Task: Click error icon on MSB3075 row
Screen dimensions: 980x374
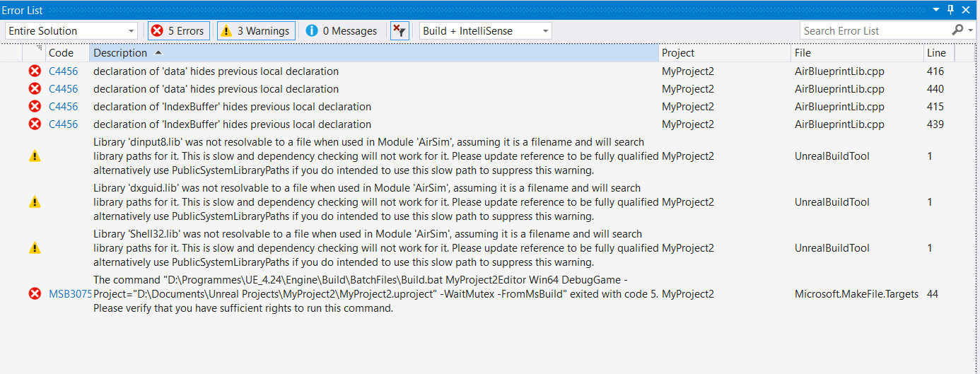Action: coord(35,294)
